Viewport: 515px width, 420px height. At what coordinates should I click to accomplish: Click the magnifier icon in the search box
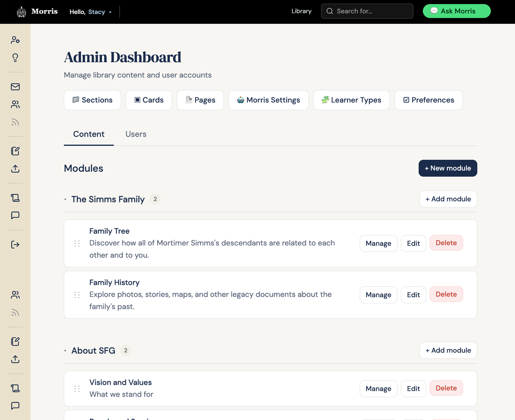330,11
